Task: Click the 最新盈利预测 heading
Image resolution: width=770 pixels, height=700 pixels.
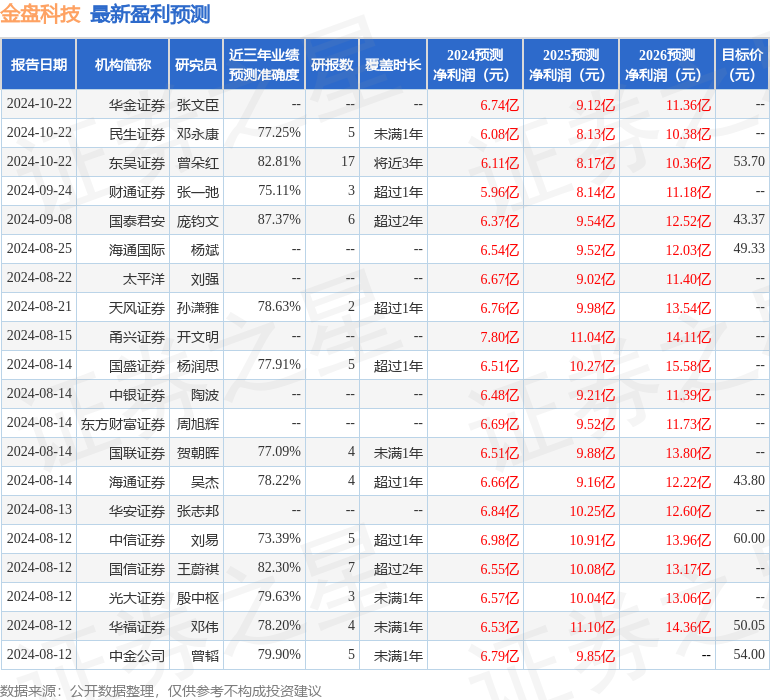Action: (150, 14)
